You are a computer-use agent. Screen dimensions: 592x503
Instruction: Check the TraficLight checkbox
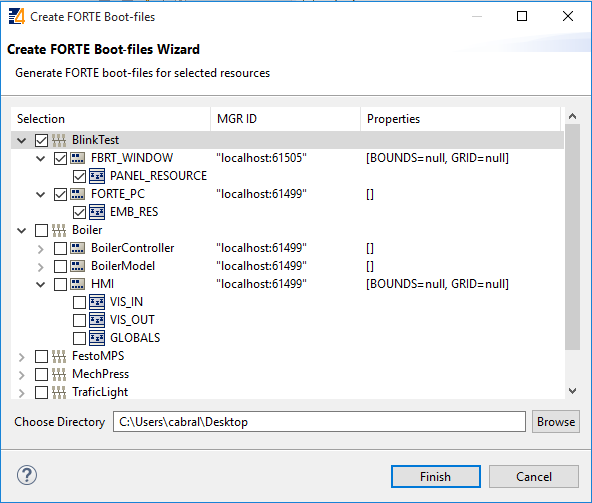coord(41,392)
